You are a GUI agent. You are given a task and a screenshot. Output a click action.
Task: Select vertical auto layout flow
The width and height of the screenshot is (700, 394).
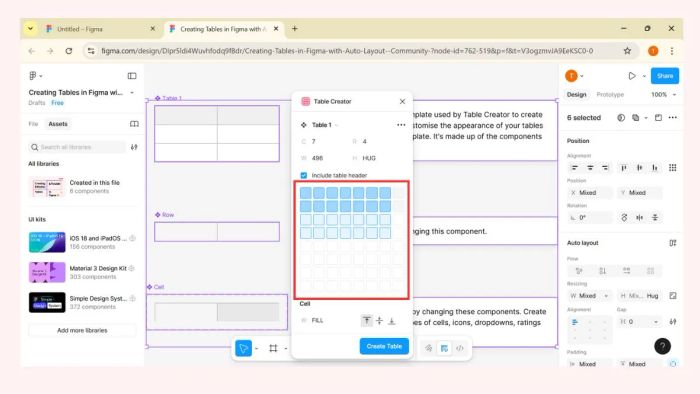tap(603, 271)
